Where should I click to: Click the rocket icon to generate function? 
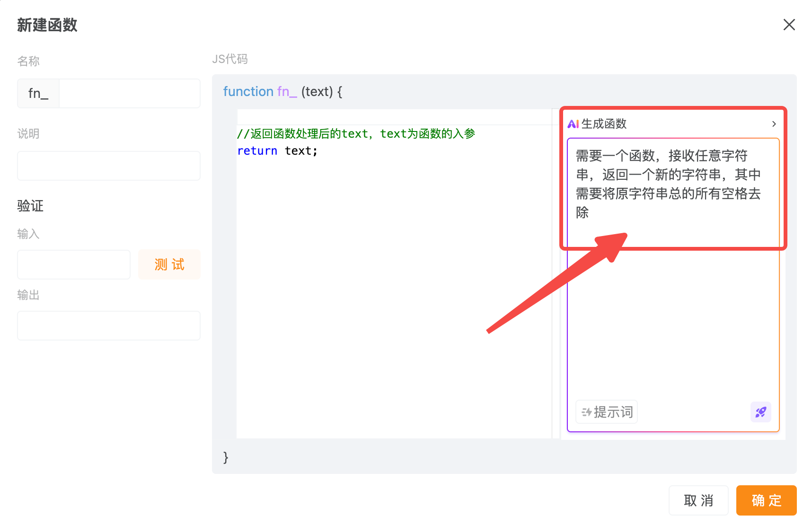coord(760,412)
